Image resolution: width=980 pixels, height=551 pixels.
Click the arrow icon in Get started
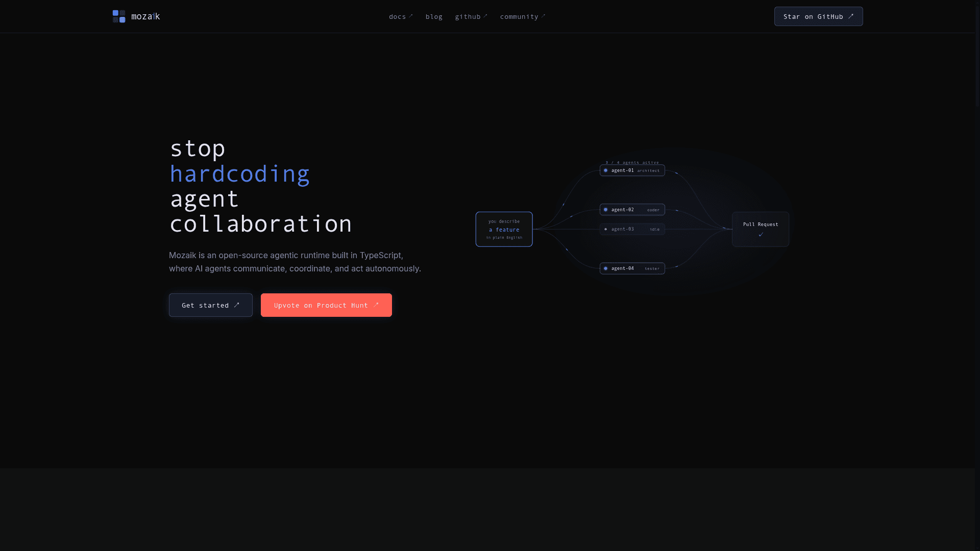[x=236, y=305]
